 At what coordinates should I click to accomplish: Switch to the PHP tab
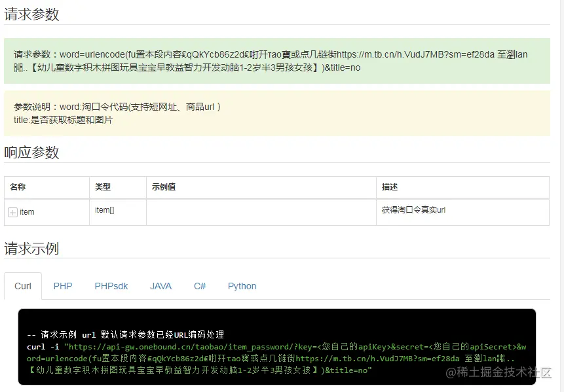pyautogui.click(x=63, y=286)
